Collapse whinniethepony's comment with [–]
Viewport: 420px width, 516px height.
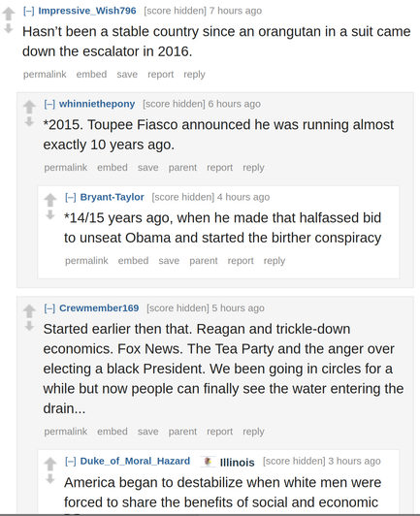point(49,104)
